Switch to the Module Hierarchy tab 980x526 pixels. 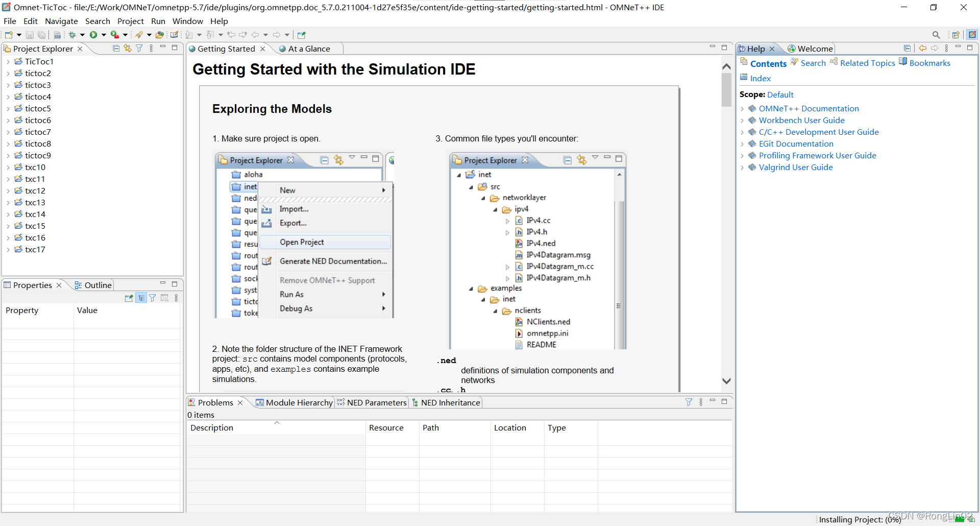click(x=295, y=402)
